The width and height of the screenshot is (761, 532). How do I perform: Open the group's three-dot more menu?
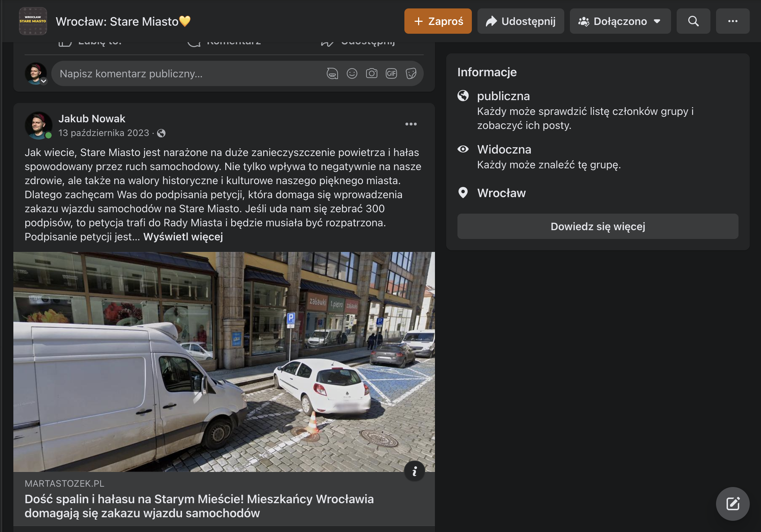tap(733, 21)
